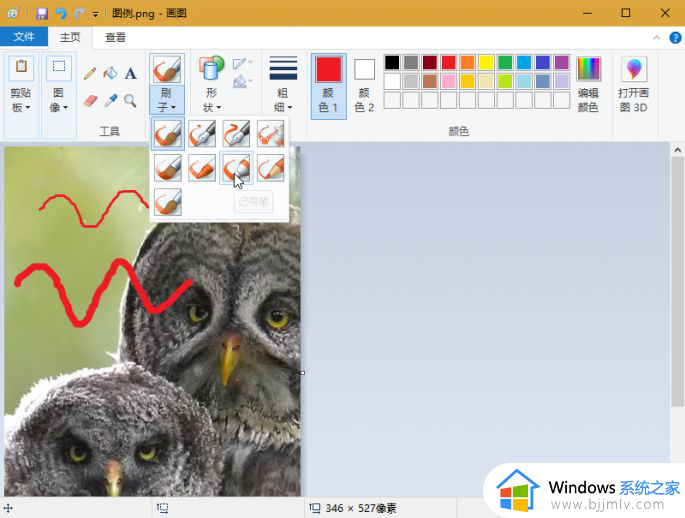Viewport: 685px width, 518px height.
Task: Pick the gray color swatch
Action: (x=411, y=62)
